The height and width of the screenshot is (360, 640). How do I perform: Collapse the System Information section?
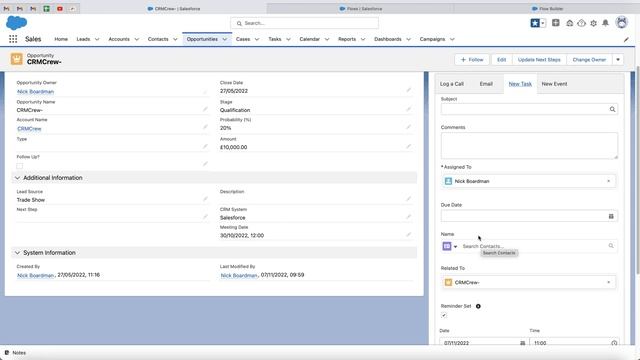pyautogui.click(x=17, y=253)
